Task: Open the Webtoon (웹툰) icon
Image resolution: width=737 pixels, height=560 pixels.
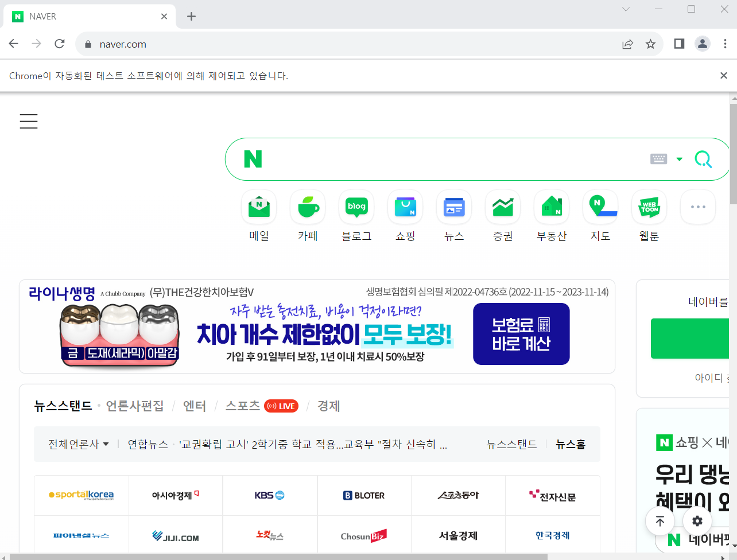Action: pyautogui.click(x=649, y=207)
